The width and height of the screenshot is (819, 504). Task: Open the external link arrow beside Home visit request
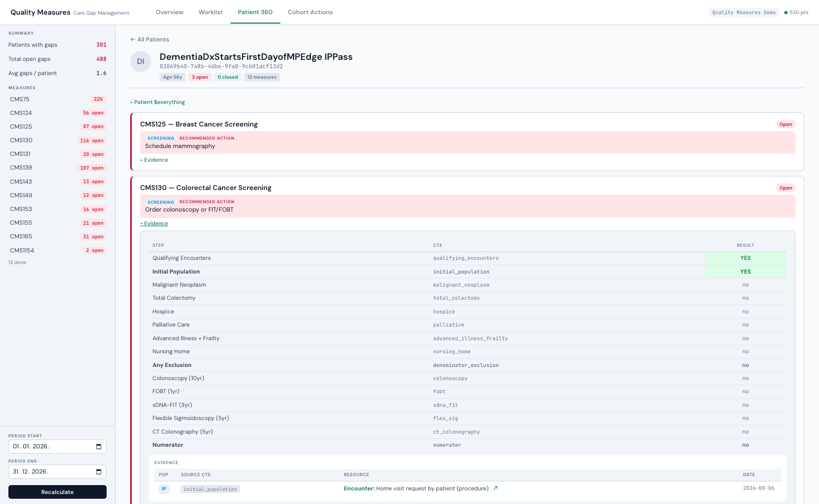pyautogui.click(x=495, y=488)
